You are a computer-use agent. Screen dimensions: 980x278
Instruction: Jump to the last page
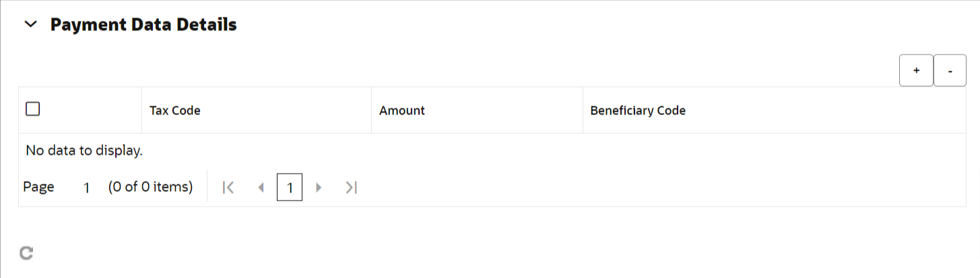(x=351, y=188)
